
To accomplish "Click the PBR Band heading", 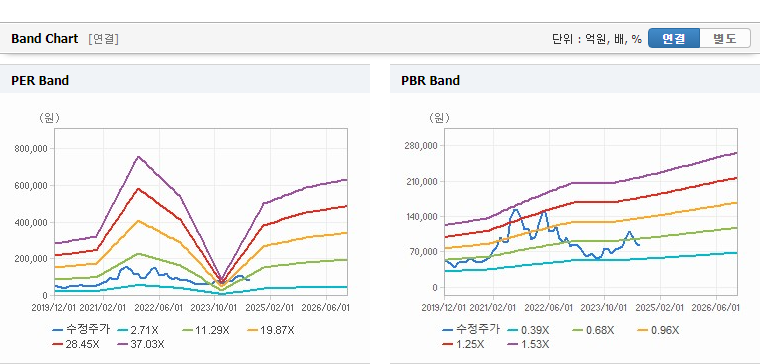I will [430, 80].
